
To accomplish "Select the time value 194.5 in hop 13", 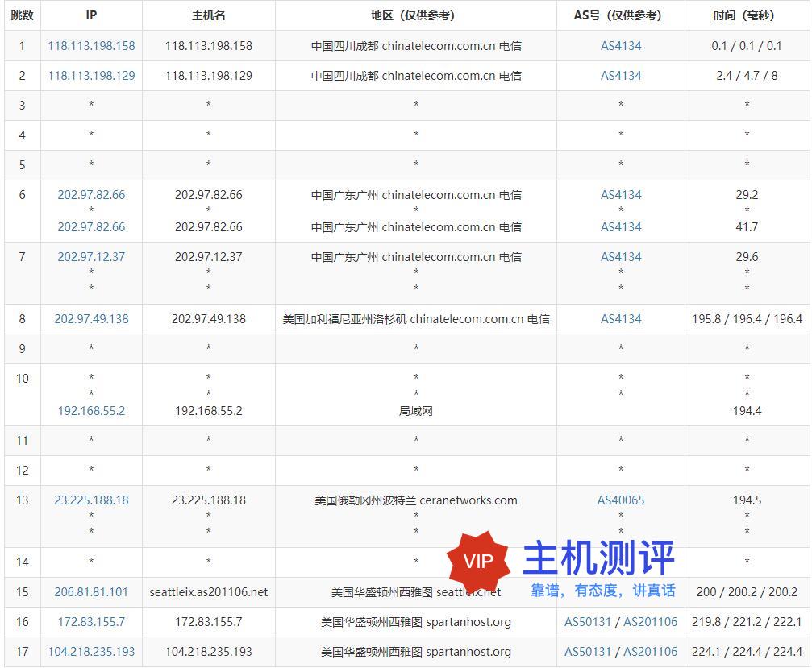I will coord(747,500).
